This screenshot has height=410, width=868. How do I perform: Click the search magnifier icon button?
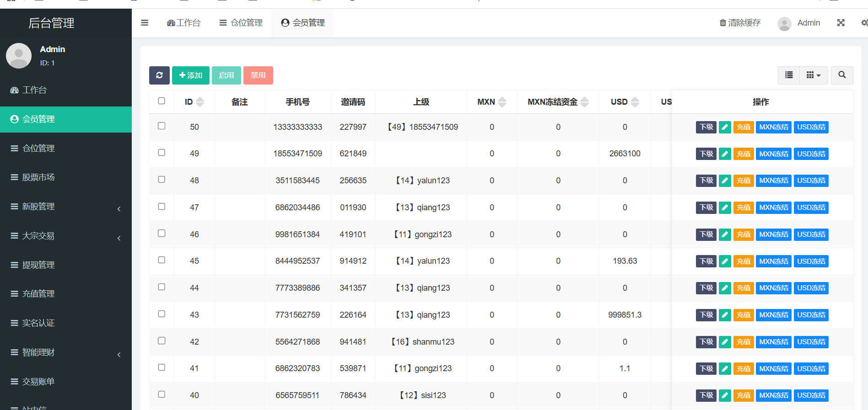[842, 75]
